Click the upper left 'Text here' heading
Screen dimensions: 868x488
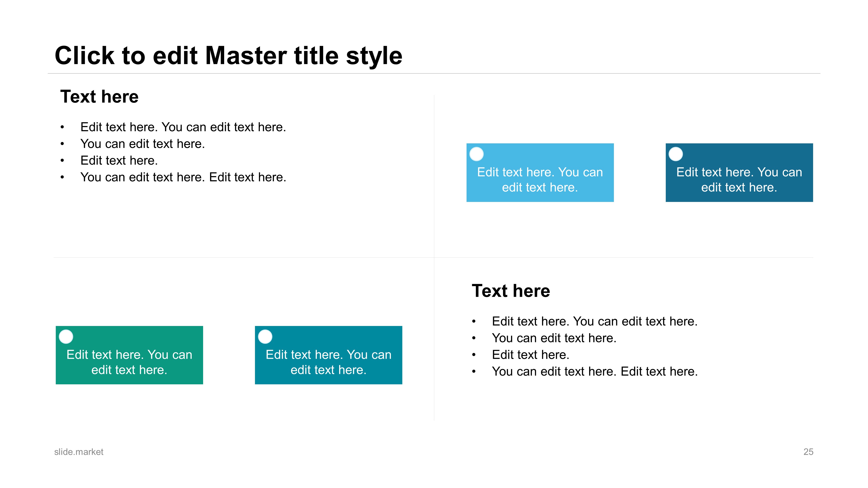[99, 97]
